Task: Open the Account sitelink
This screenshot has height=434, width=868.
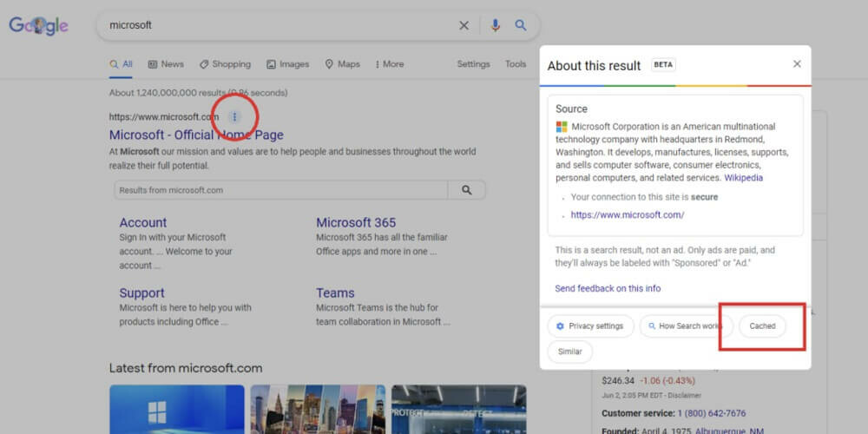Action: click(143, 222)
